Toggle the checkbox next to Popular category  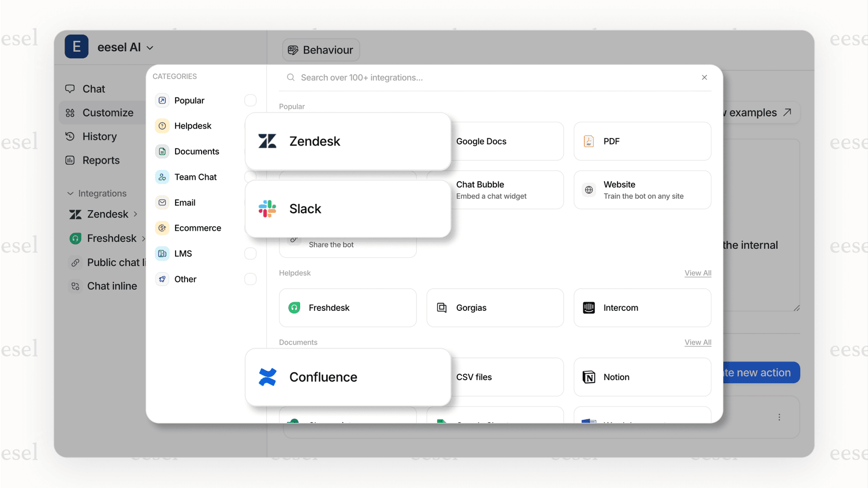pyautogui.click(x=251, y=100)
